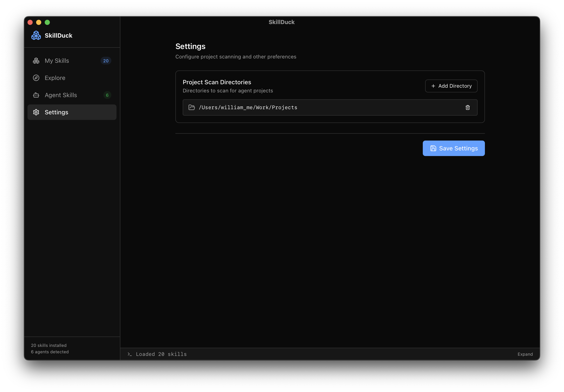564x392 pixels.
Task: Click the save disk icon on Save Settings
Action: click(x=433, y=148)
